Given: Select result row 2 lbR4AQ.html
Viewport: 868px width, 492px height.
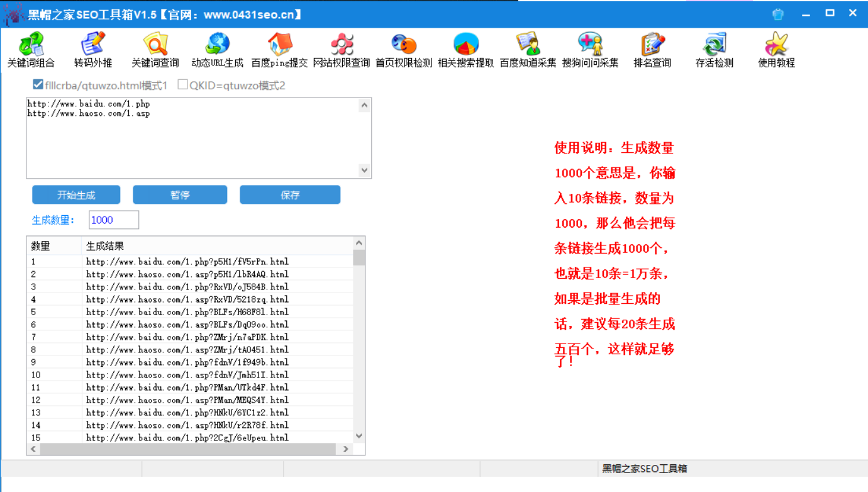Looking at the screenshot, I should pyautogui.click(x=190, y=274).
